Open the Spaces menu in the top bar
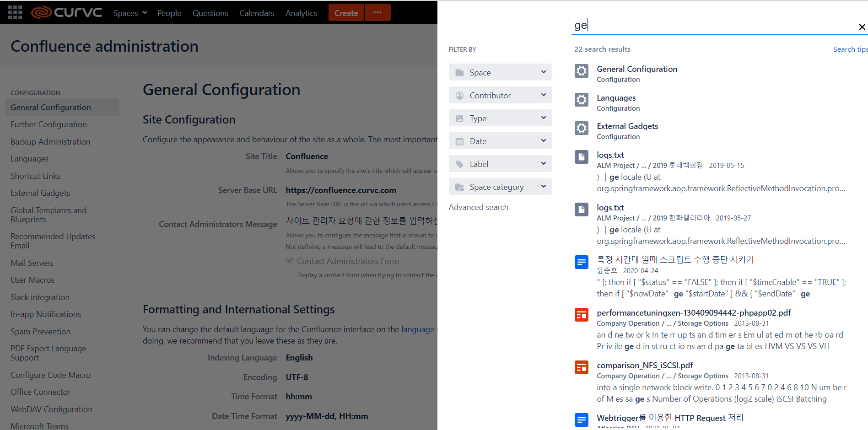Image resolution: width=868 pixels, height=430 pixels. [x=130, y=13]
